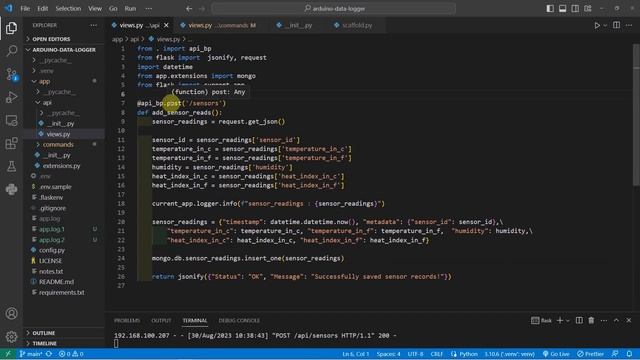The image size is (640, 360).
Task: Add a new terminal with plus icon
Action: coord(560,320)
